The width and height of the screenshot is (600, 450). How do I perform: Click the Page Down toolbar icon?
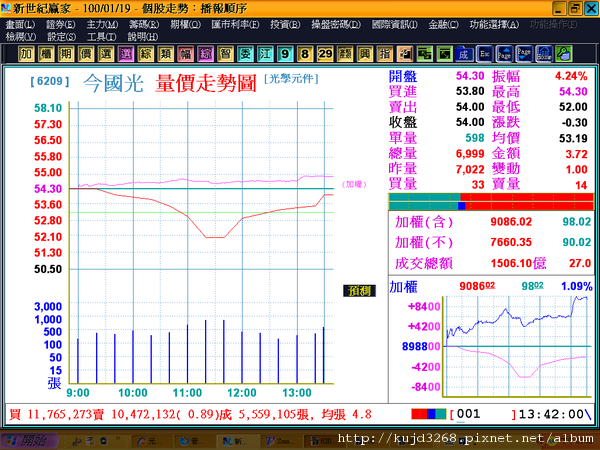coord(524,54)
